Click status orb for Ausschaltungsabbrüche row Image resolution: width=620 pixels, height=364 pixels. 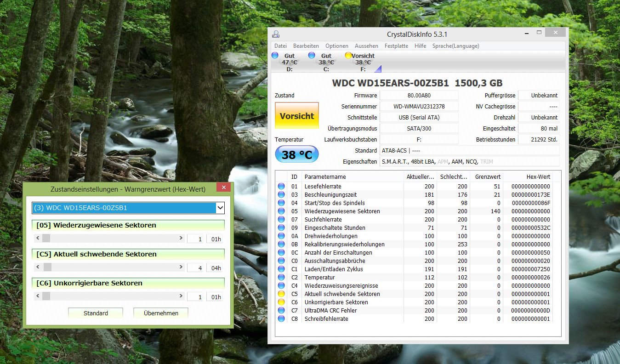[281, 261]
